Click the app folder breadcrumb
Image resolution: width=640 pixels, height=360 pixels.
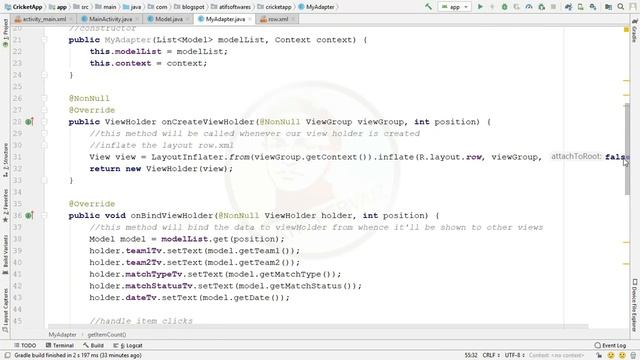coord(58,7)
